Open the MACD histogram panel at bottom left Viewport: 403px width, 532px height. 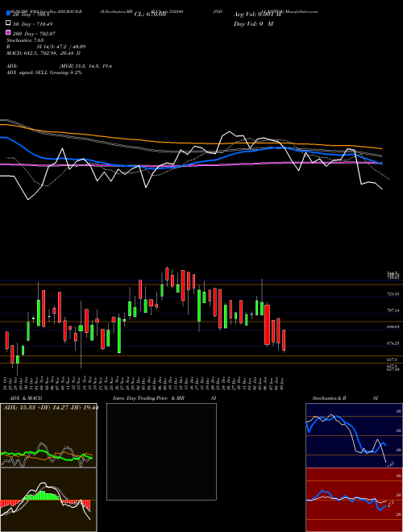click(48, 500)
